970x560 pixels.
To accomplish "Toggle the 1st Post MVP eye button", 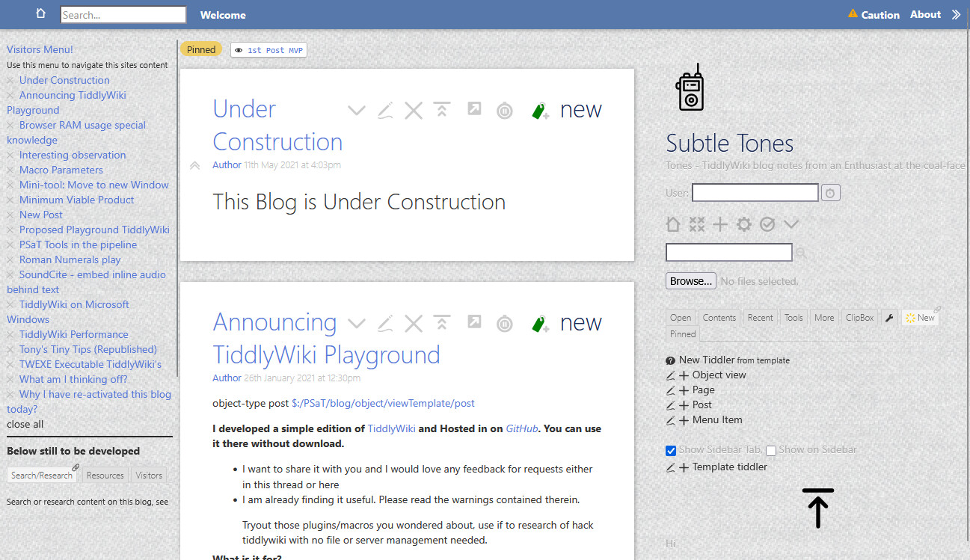I will 268,50.
